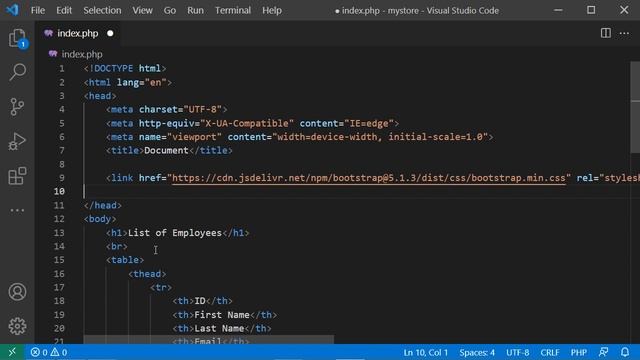Open the Edit menu
Screen dimensions: 640x360
click(x=64, y=10)
